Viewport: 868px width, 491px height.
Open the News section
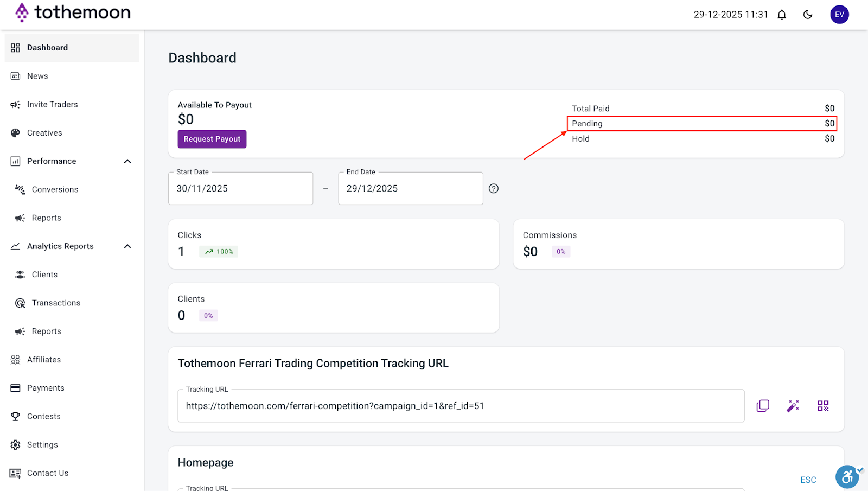tap(72, 76)
